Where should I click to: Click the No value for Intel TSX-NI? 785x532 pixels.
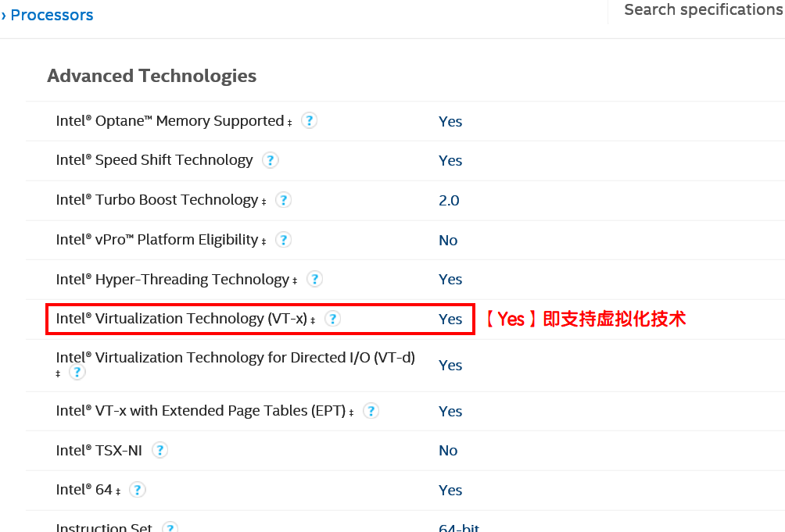(448, 450)
